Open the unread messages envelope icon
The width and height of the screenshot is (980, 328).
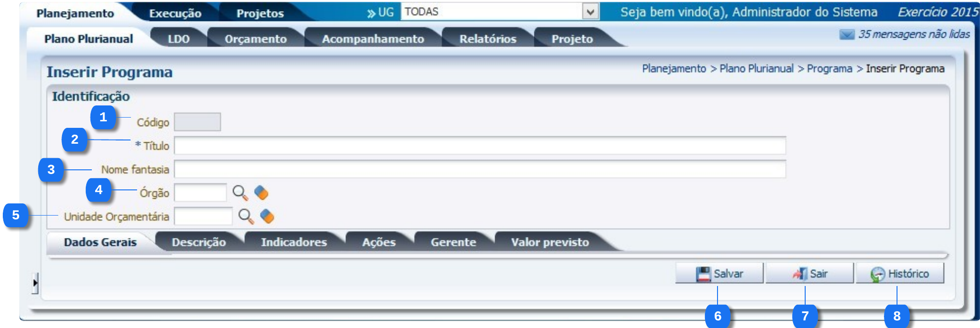point(847,35)
